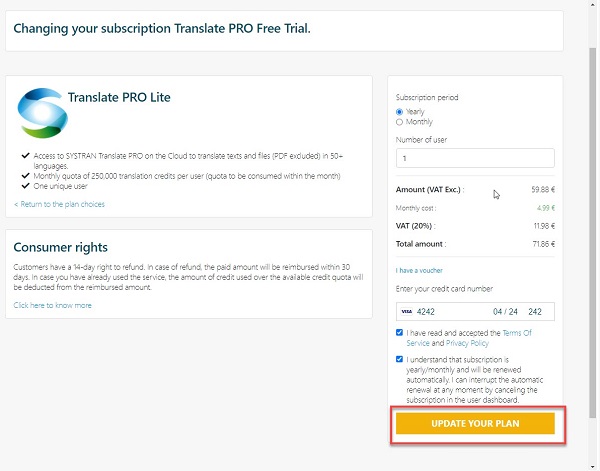This screenshot has width=600, height=471.
Task: Click the VISA card brand icon
Action: click(407, 311)
